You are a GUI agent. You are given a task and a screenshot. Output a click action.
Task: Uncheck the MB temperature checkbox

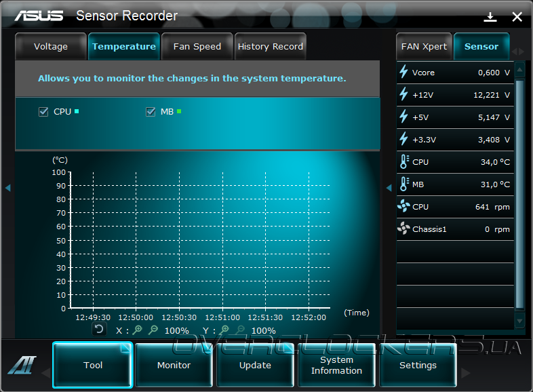(151, 112)
